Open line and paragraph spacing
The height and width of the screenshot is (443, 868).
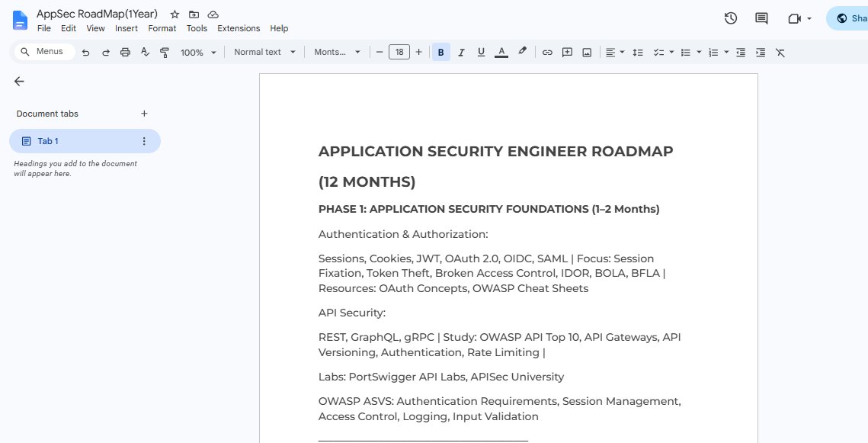(638, 52)
